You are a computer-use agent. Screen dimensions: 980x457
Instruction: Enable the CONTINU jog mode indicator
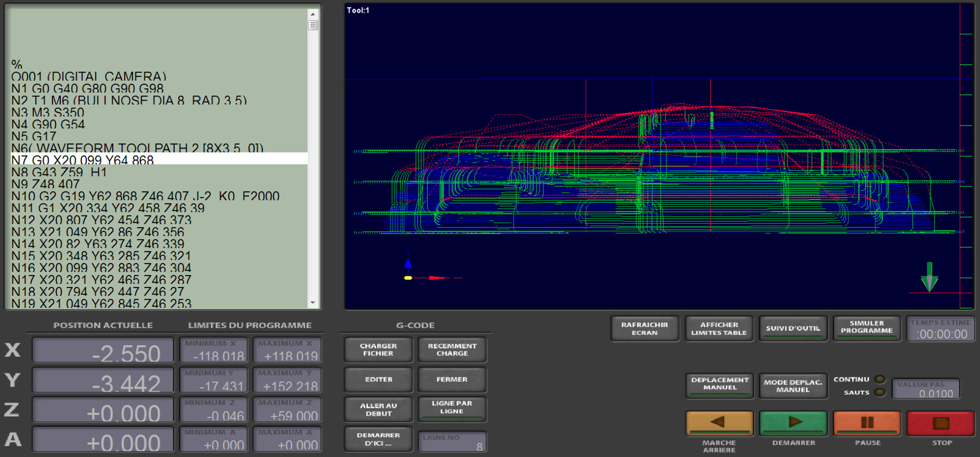[879, 379]
